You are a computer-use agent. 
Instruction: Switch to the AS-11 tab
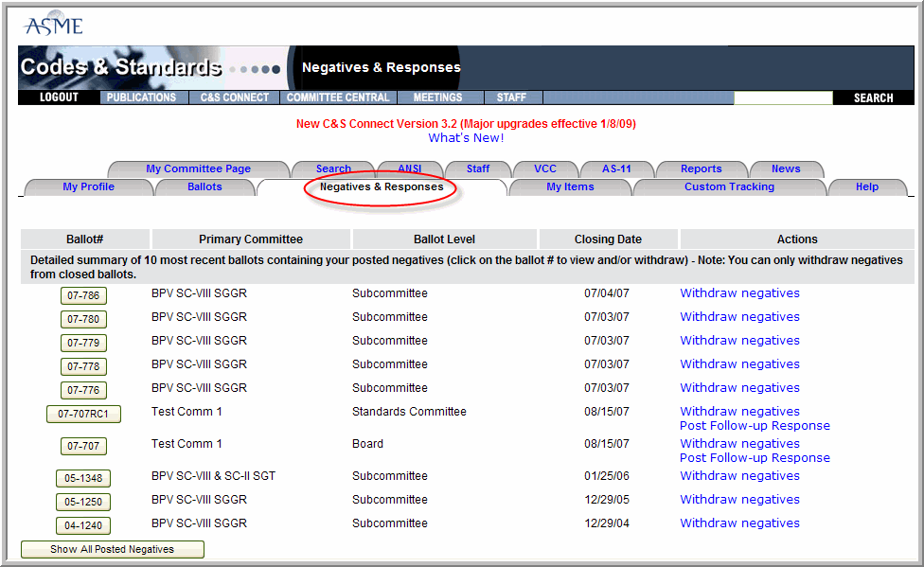point(616,168)
